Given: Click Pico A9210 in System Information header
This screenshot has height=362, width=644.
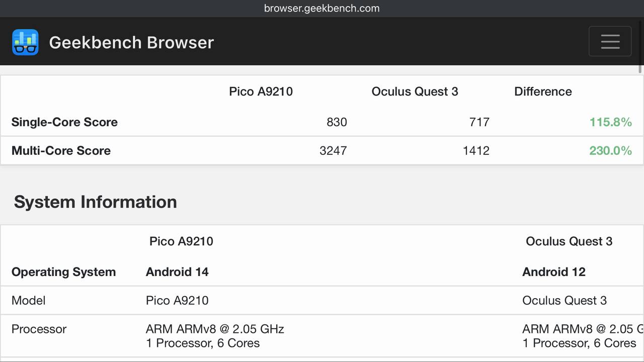Looking at the screenshot, I should coord(181,241).
